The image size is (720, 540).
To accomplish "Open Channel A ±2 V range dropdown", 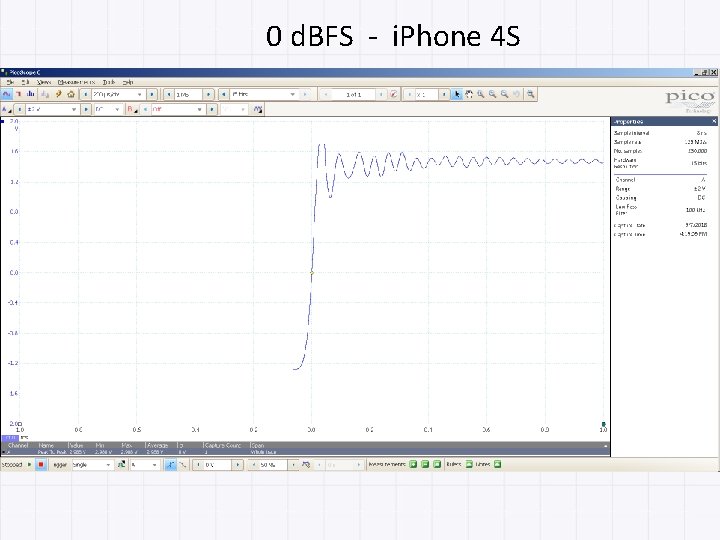I will 51,109.
